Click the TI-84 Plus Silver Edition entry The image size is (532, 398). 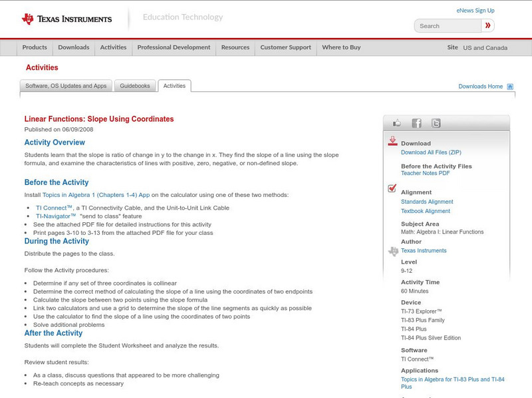[x=431, y=338]
